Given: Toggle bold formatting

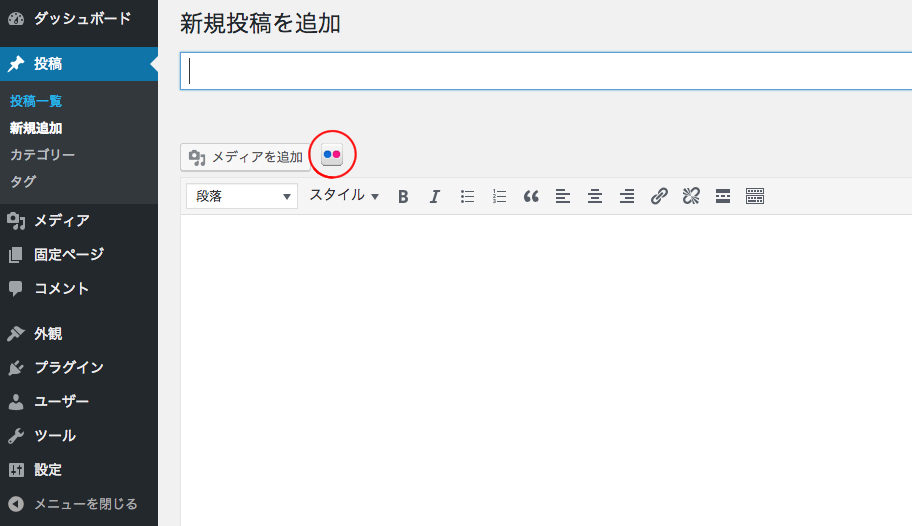Looking at the screenshot, I should tap(403, 197).
